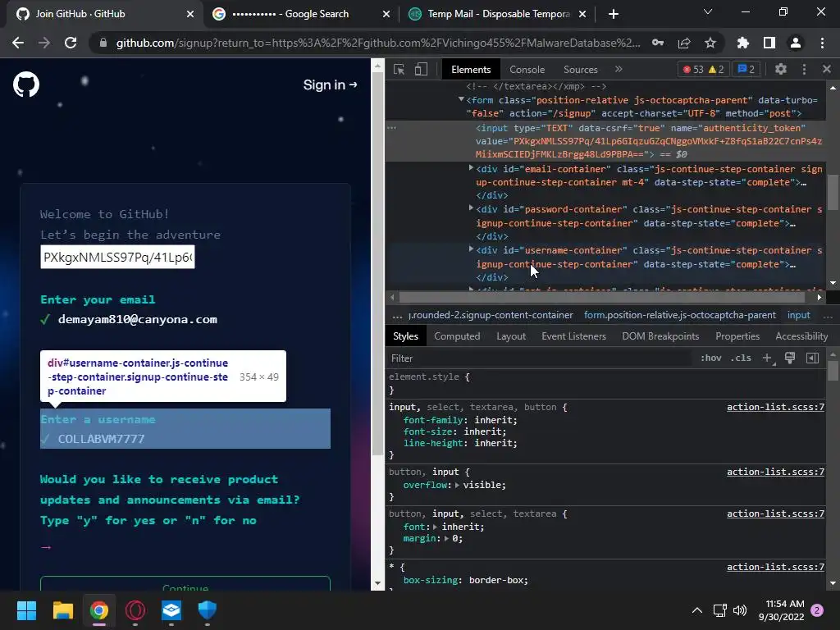Viewport: 840px width, 630px height.
Task: Toggle the device toolbar in DevTools
Action: coord(421,69)
